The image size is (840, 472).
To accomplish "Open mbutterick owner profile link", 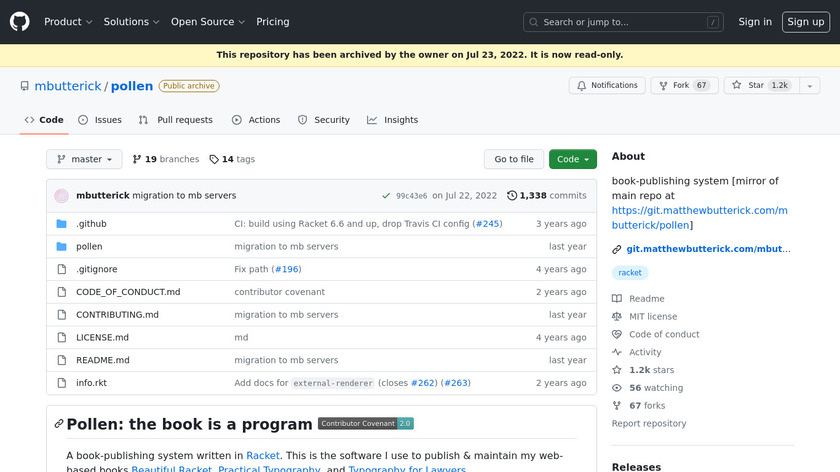I will [68, 86].
